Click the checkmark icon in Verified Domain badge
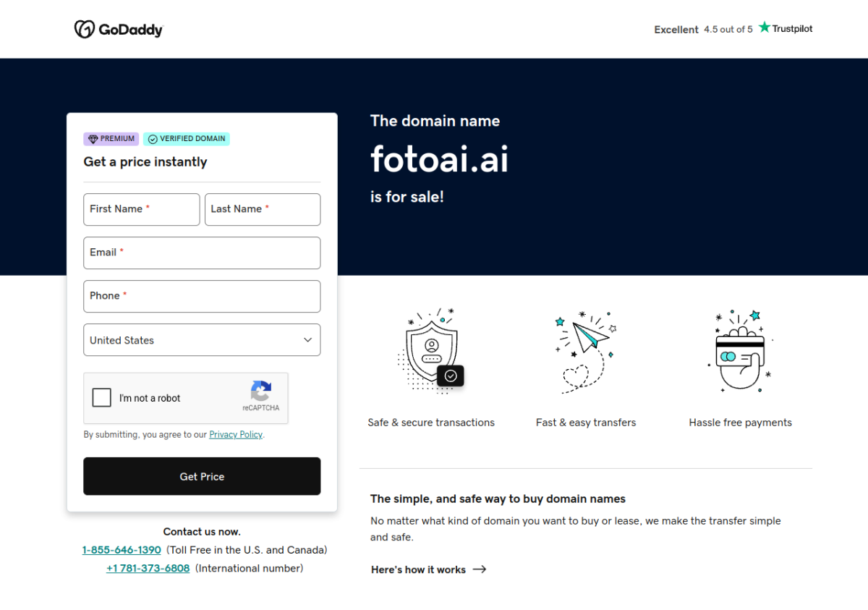 click(x=153, y=139)
